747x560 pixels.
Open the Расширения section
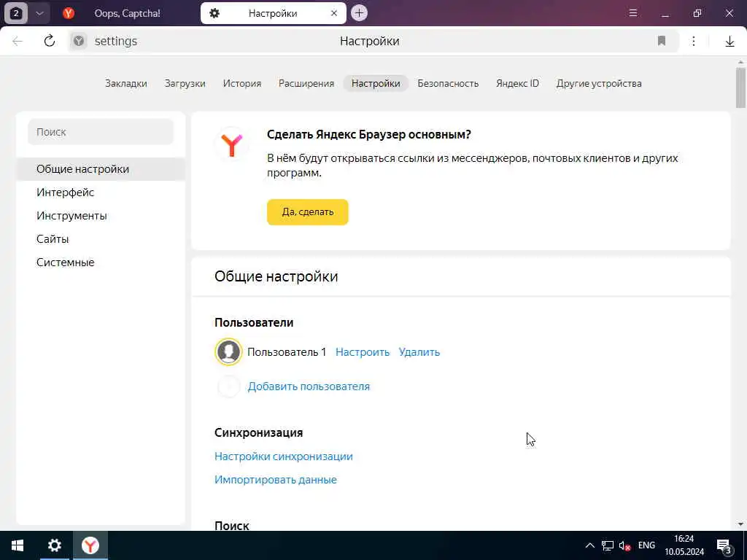click(306, 83)
